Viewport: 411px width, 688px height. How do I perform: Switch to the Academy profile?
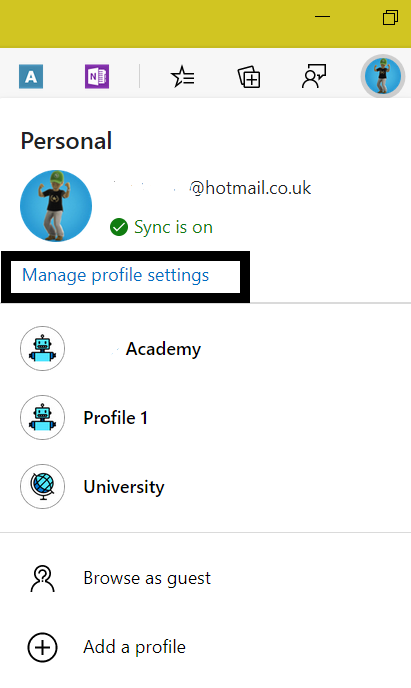[205, 348]
